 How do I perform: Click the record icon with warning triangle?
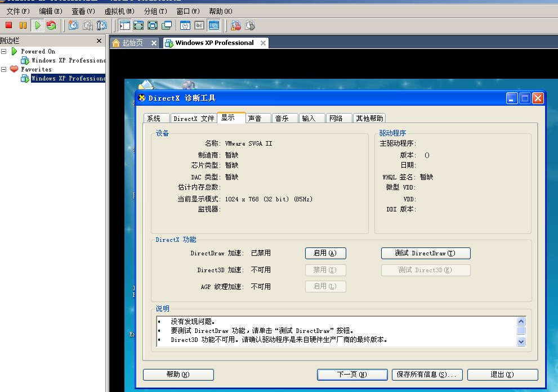(235, 25)
